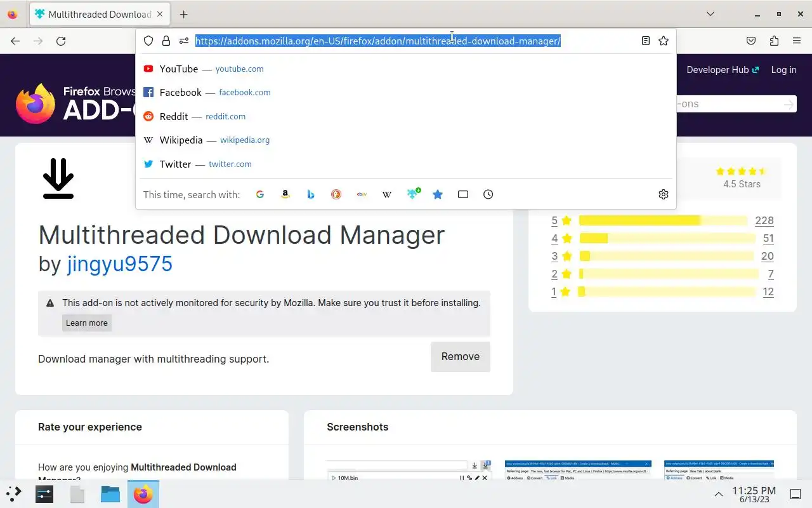The height and width of the screenshot is (508, 812).
Task: Click show desktop icon in tray
Action: click(795, 494)
